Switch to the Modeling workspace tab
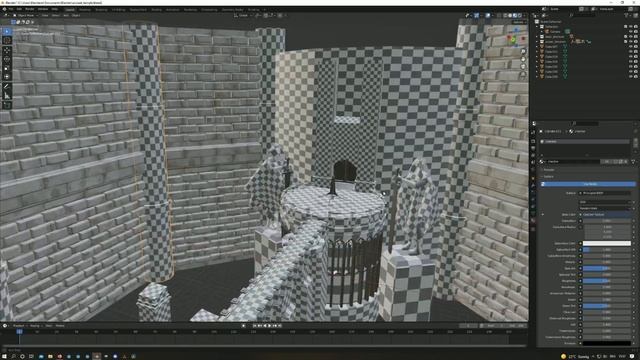 click(x=85, y=9)
